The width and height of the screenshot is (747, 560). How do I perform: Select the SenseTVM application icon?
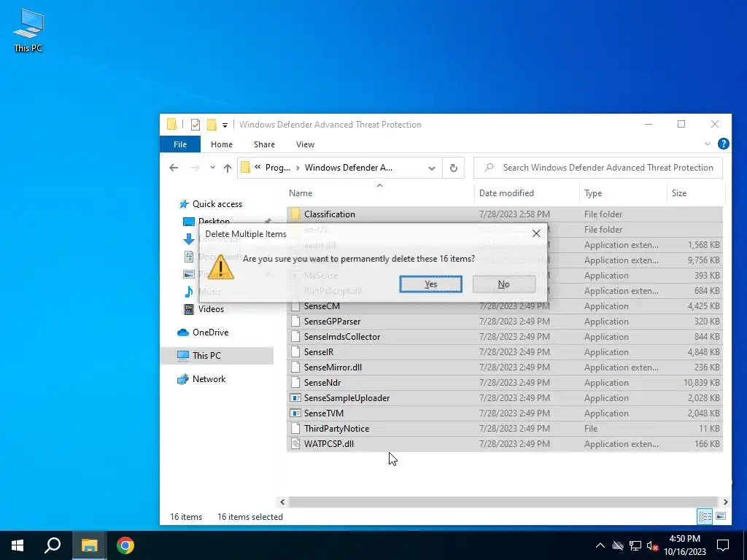pos(295,413)
